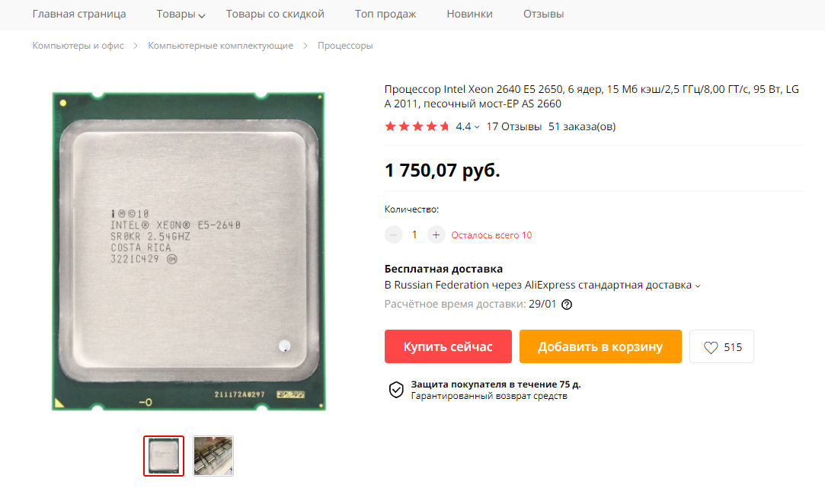Select the second product thumbnail image
This screenshot has width=825, height=504.
[x=213, y=455]
